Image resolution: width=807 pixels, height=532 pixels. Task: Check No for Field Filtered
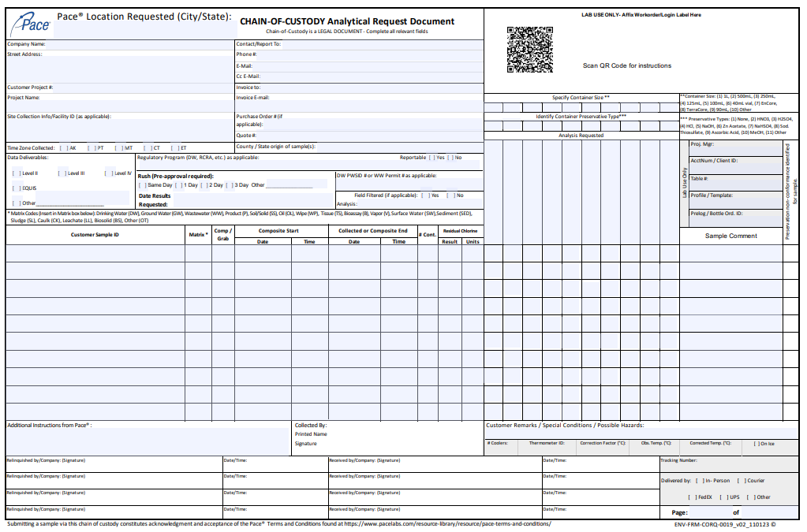(449, 195)
